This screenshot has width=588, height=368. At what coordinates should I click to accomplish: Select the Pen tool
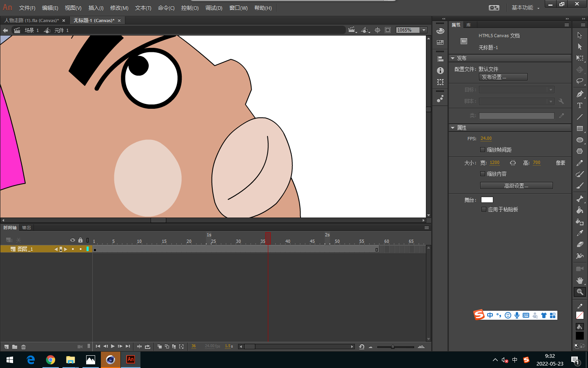(579, 94)
